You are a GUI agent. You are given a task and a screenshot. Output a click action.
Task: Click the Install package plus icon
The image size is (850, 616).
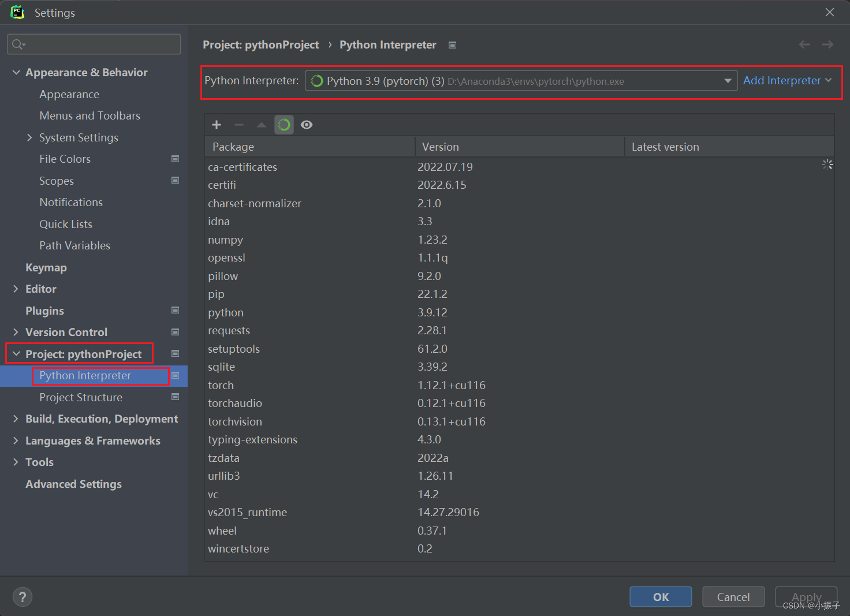(216, 124)
